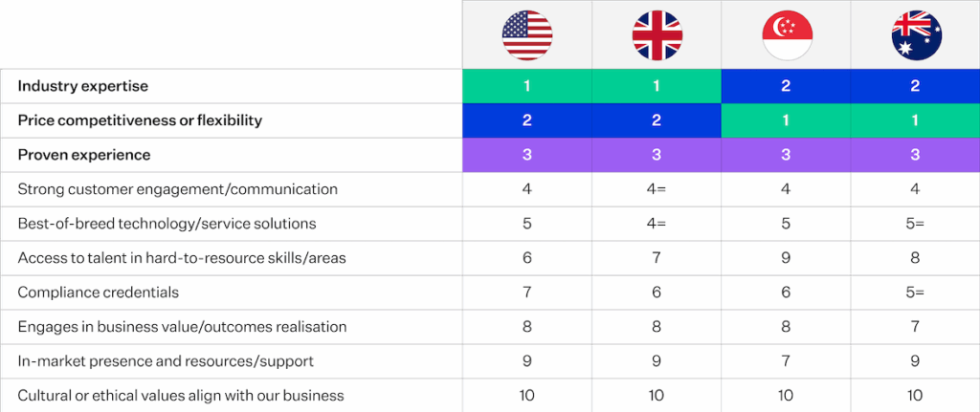The image size is (980, 412).
Task: Click the United States flag icon
Action: [527, 34]
